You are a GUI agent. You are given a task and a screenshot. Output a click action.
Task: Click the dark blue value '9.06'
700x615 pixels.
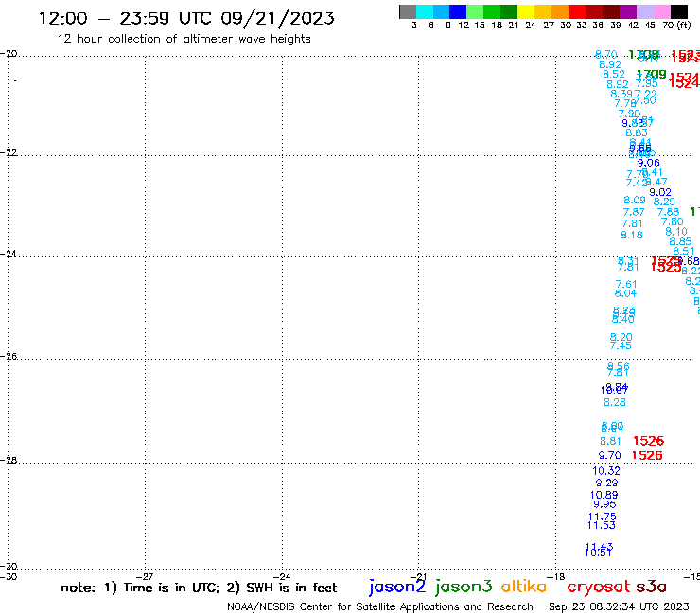[648, 163]
